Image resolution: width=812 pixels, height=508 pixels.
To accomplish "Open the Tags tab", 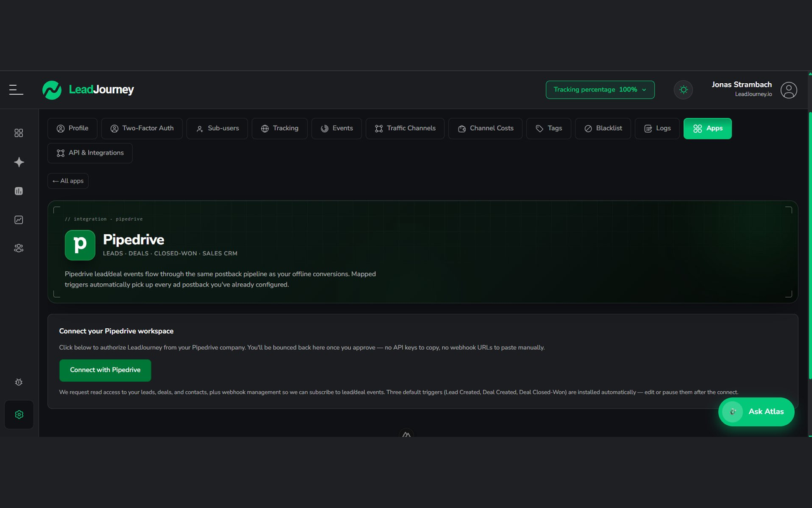I will click(549, 128).
